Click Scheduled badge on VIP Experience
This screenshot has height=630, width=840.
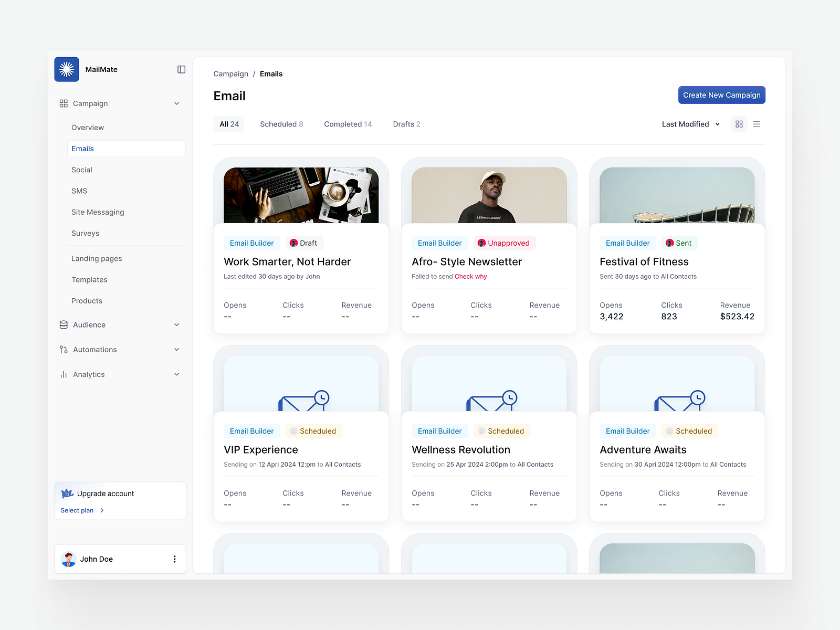(313, 431)
